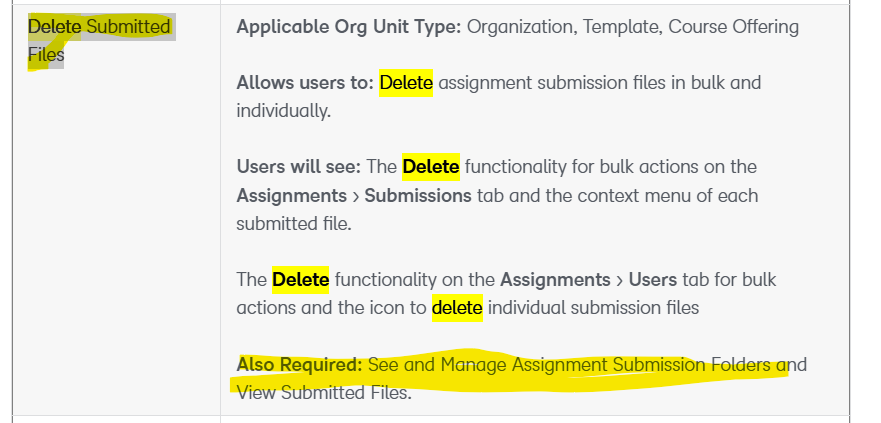Click the "Allows users to:" bold label
This screenshot has height=423, width=881.
305,83
